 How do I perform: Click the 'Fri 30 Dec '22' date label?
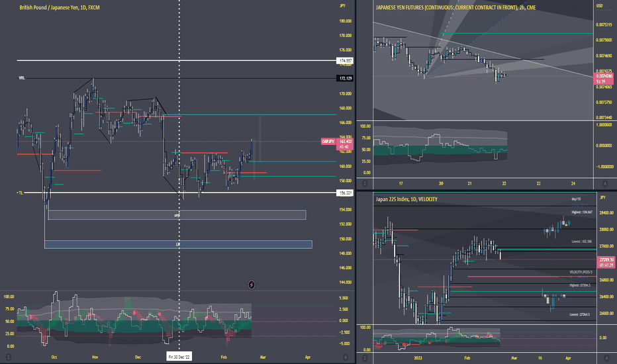click(x=179, y=357)
